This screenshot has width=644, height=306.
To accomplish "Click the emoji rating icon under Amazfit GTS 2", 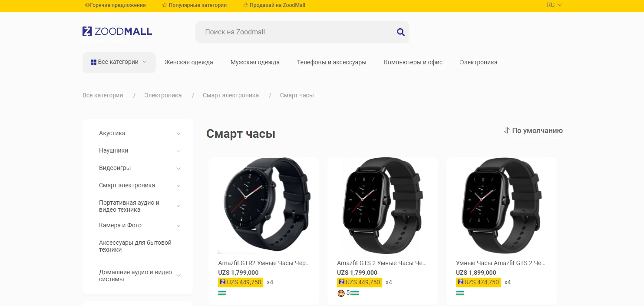I will pos(341,293).
